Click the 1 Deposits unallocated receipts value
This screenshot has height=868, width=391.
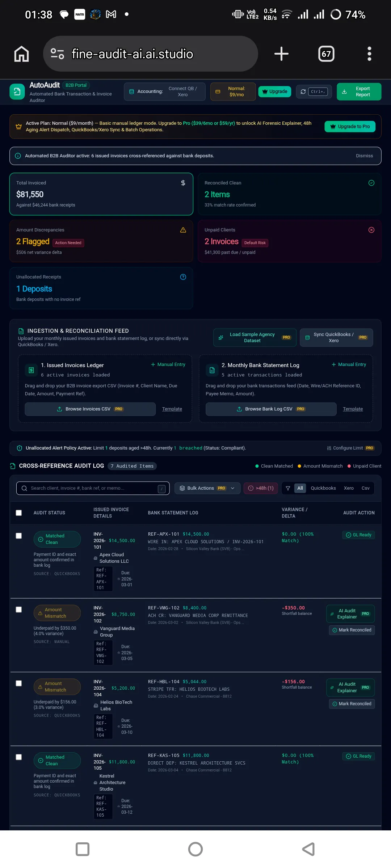tap(34, 289)
